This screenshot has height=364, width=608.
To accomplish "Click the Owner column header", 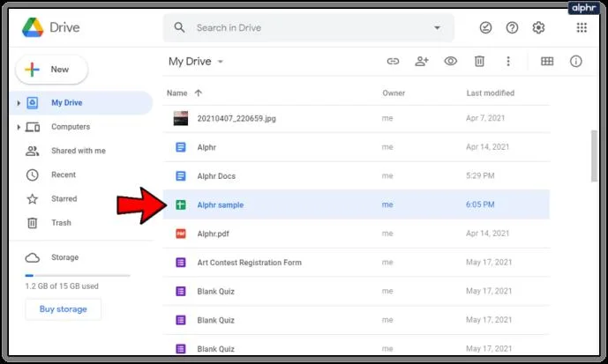I will (394, 93).
